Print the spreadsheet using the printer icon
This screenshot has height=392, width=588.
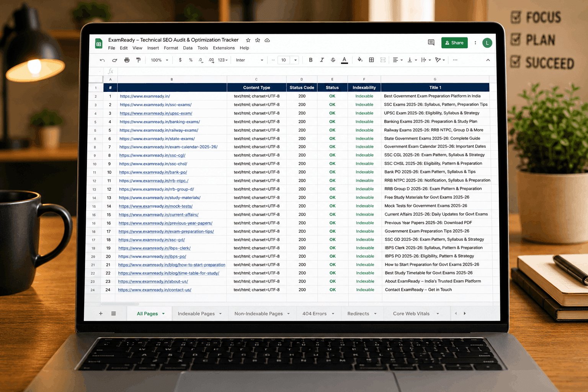(127, 60)
